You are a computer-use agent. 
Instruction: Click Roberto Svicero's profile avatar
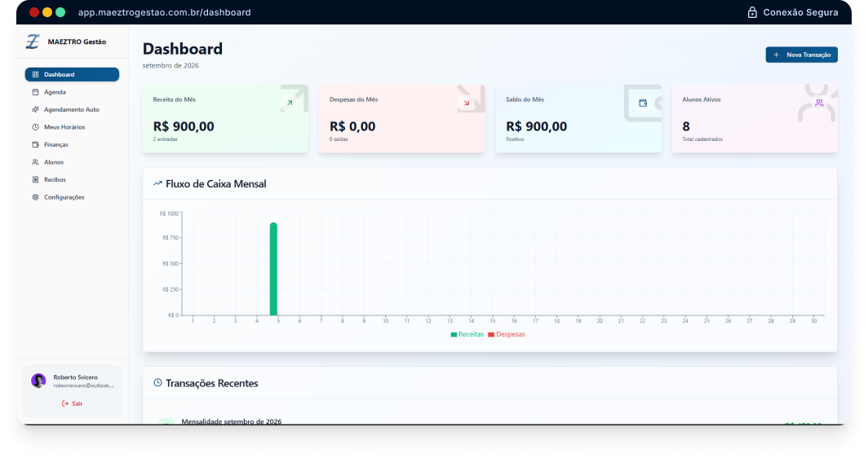click(x=38, y=381)
